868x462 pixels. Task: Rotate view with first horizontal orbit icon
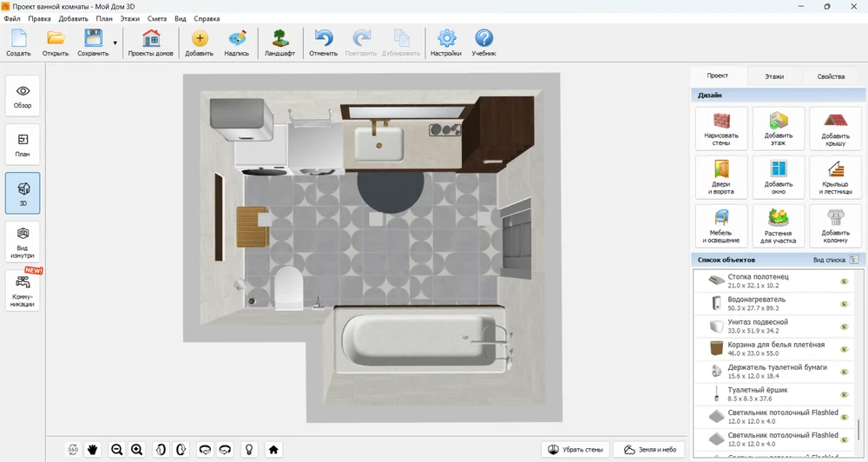[205, 449]
